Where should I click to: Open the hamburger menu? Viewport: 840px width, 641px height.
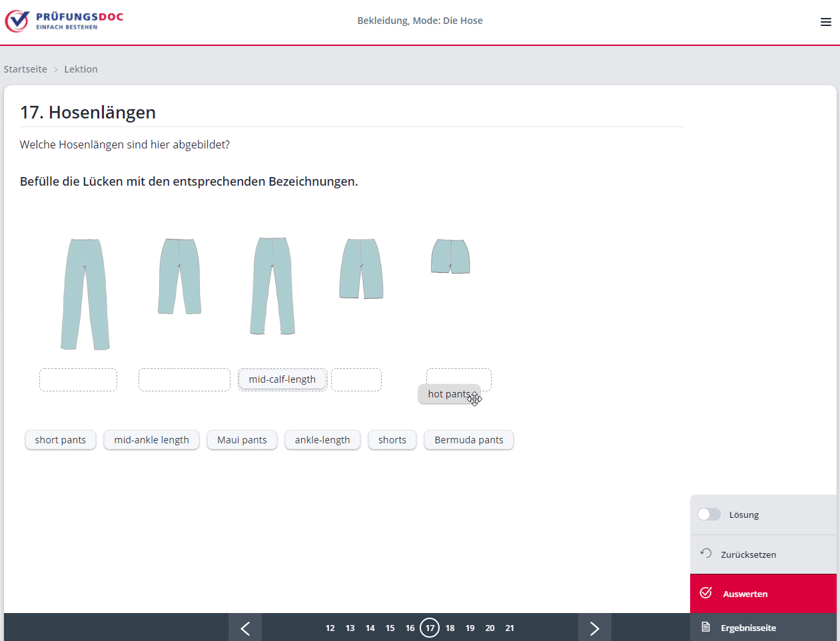coord(825,22)
